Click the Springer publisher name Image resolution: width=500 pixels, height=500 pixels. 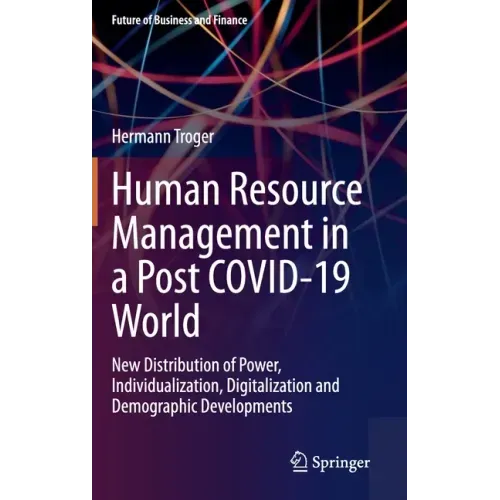pos(341,463)
